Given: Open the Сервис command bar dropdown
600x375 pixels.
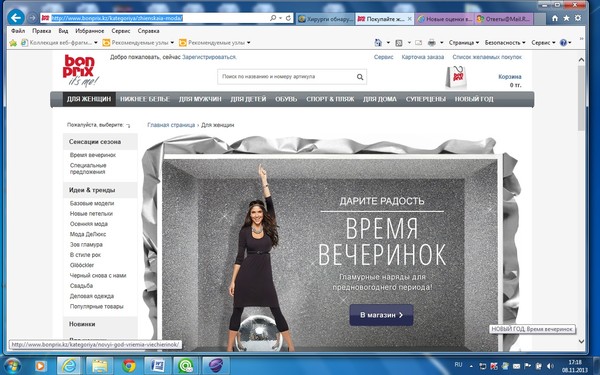Looking at the screenshot, I should tap(543, 43).
